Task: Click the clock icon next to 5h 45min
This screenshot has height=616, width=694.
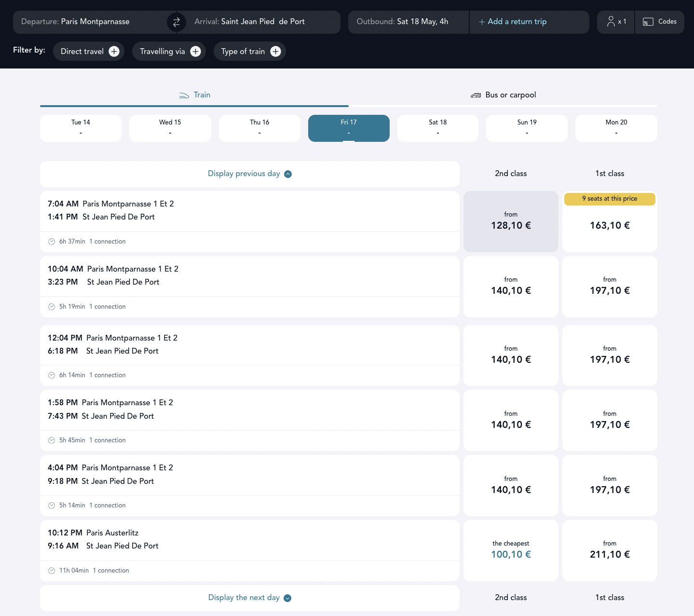Action: coord(52,440)
